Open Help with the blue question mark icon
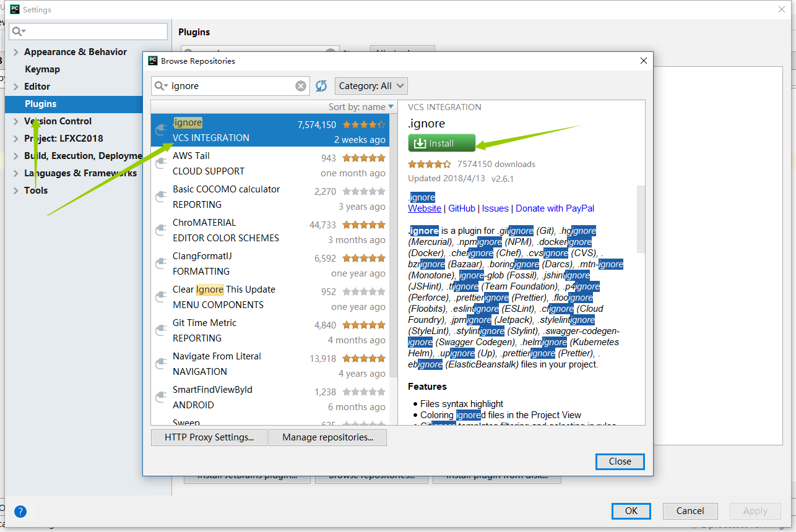 tap(20, 512)
